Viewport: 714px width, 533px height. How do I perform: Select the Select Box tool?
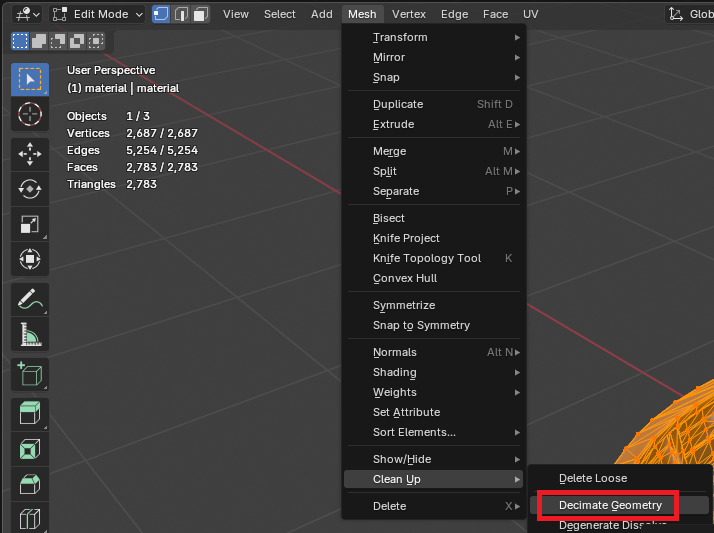click(x=30, y=80)
